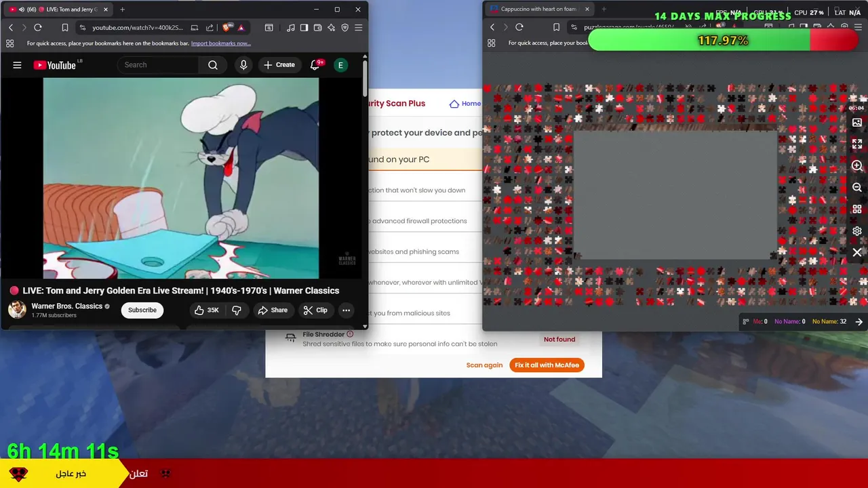The image size is (868, 488).
Task: Show the puzzle preview image
Action: [x=857, y=123]
